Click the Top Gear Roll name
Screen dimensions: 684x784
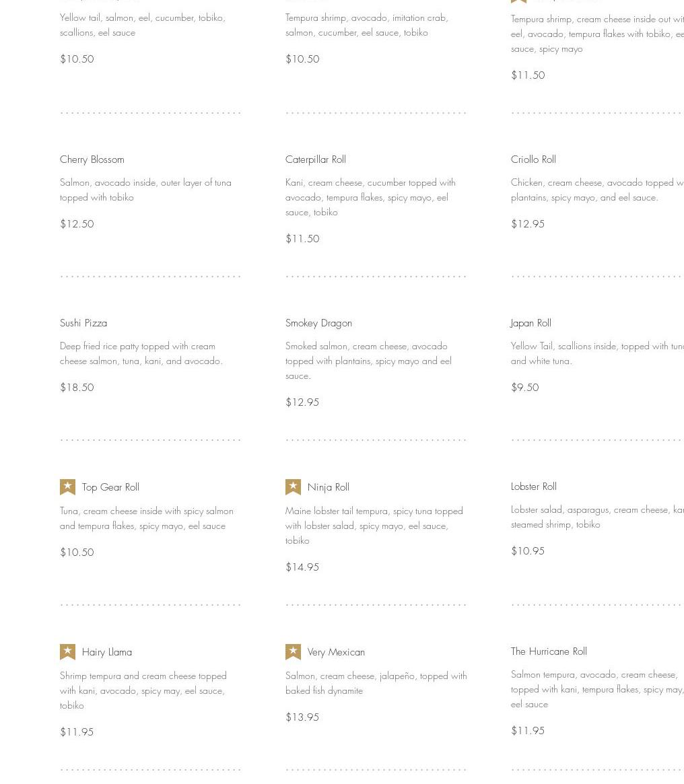click(x=110, y=487)
